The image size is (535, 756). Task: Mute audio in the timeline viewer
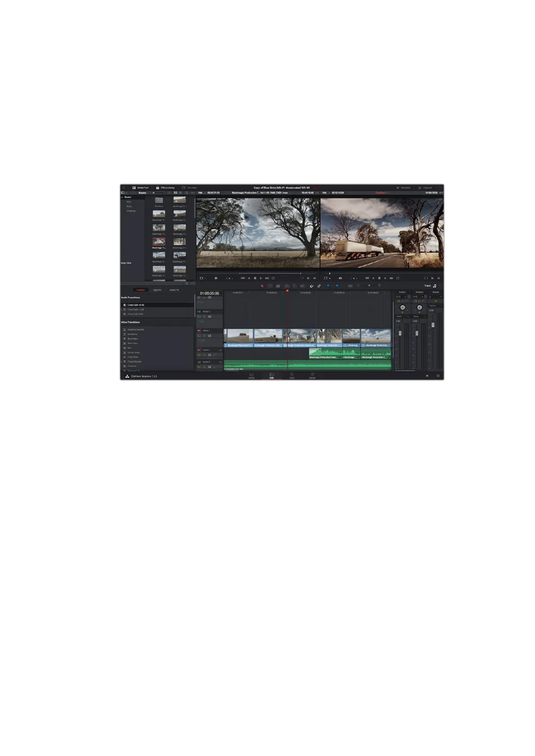(340, 278)
